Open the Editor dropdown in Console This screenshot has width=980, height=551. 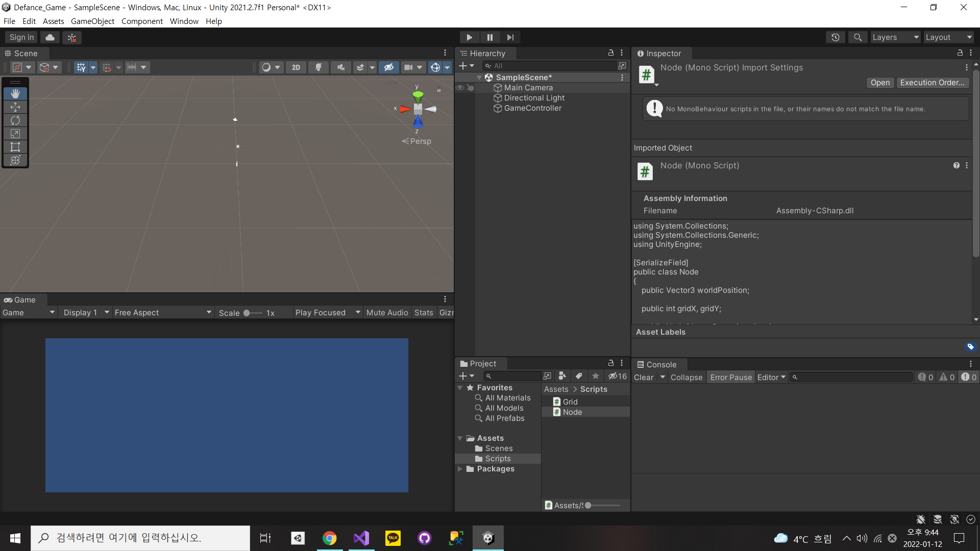pos(771,378)
